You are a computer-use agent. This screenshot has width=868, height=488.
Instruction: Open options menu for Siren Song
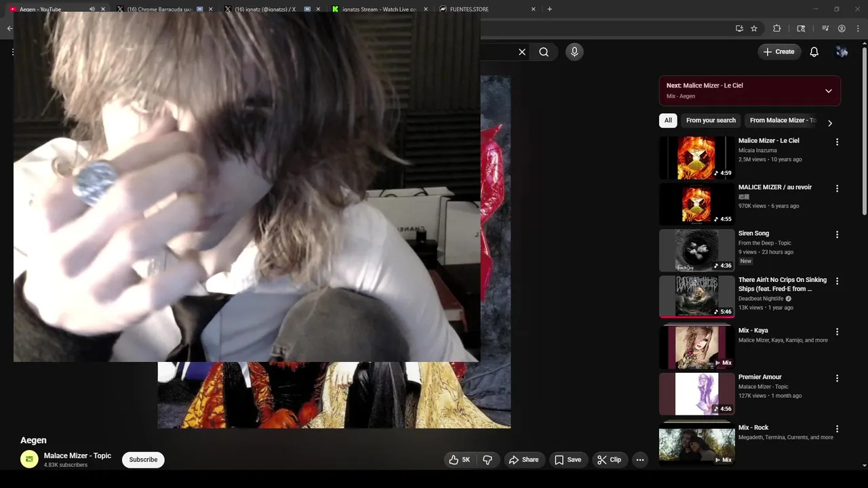[837, 235]
